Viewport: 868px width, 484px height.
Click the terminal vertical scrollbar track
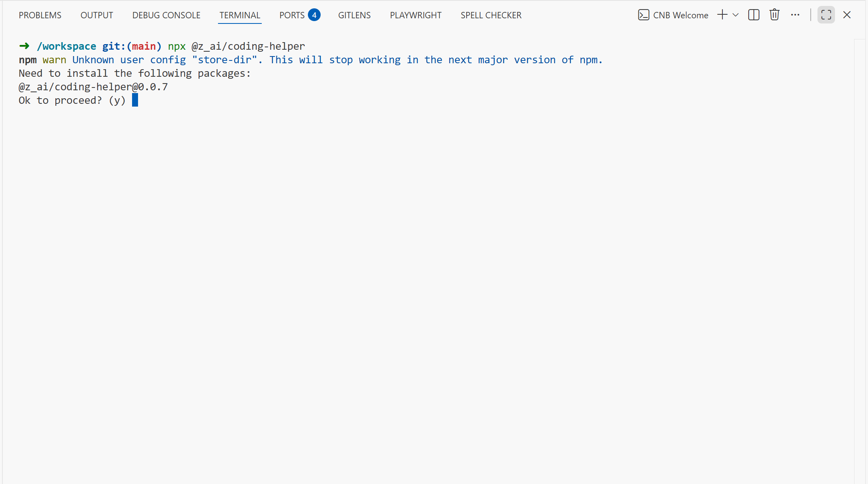859,259
